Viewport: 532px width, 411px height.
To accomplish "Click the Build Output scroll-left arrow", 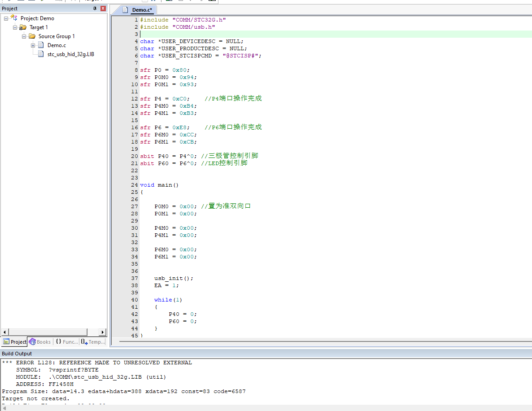I will 4,408.
